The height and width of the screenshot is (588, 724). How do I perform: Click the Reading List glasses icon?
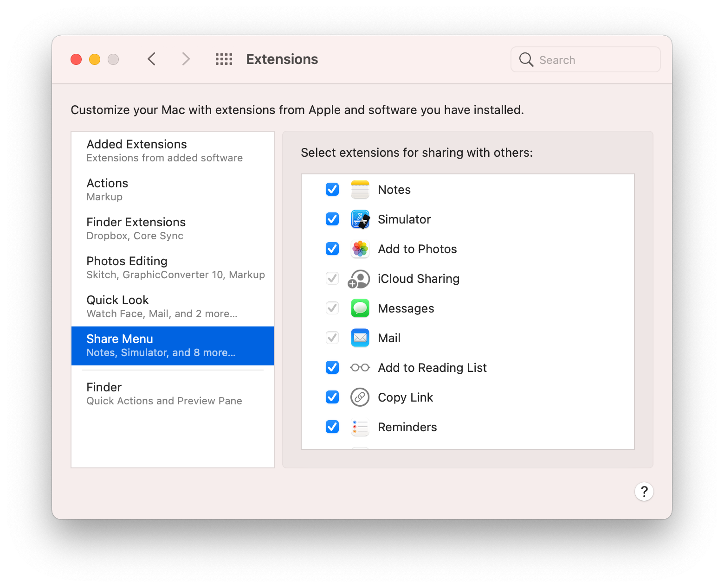click(360, 368)
